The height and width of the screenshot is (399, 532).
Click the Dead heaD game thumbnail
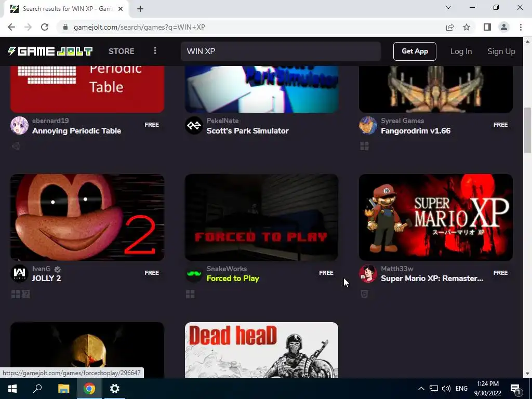pyautogui.click(x=262, y=350)
